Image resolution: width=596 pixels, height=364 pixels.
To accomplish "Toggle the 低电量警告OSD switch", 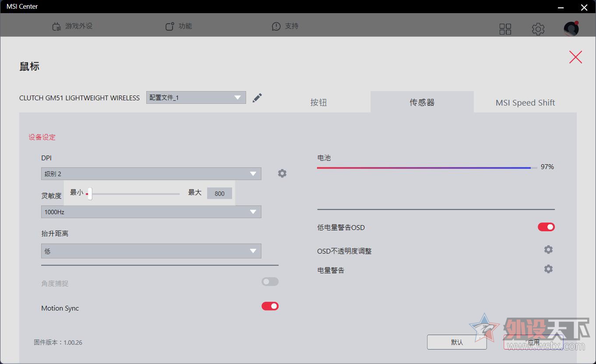I will (547, 227).
